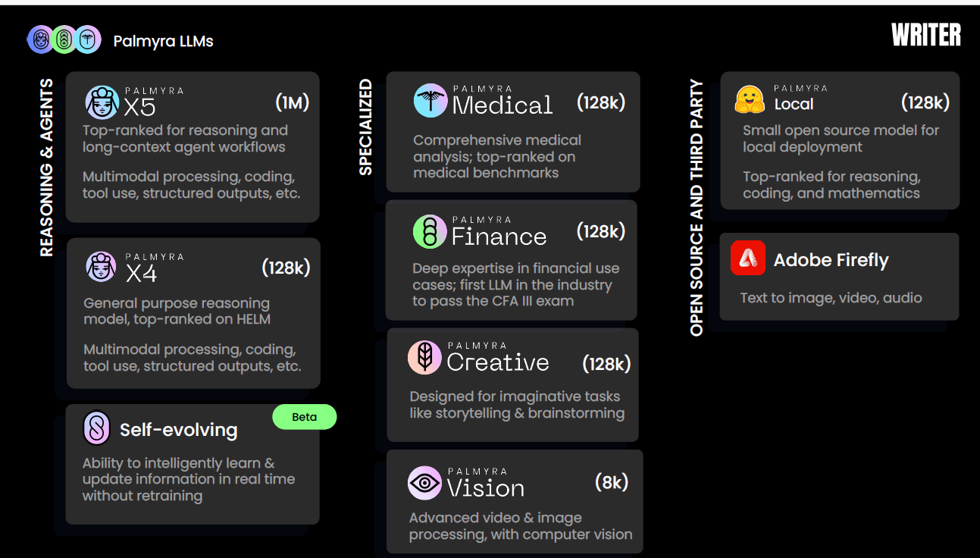980x558 pixels.
Task: Open the Self-evolving title text
Action: [179, 430]
